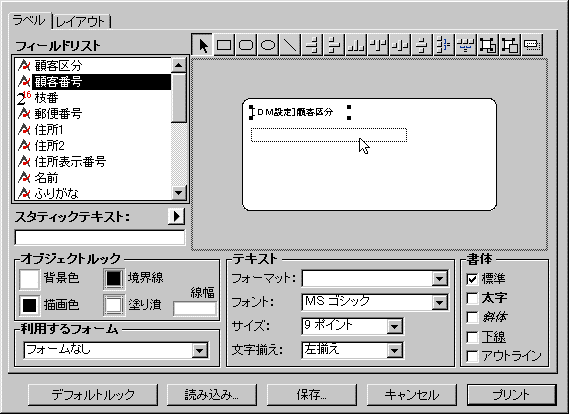Select the arrow pointer tool
The width and height of the screenshot is (569, 414).
point(202,45)
